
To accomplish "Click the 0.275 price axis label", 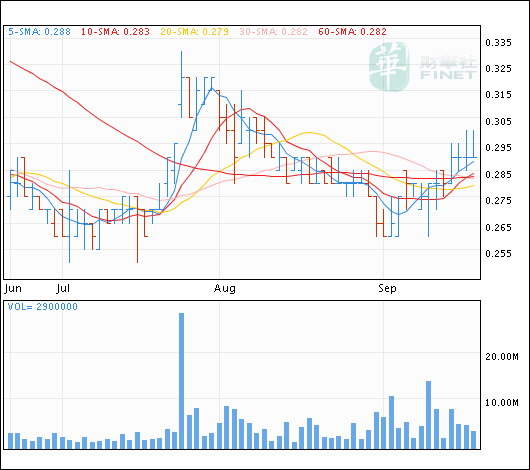I will click(x=499, y=201).
